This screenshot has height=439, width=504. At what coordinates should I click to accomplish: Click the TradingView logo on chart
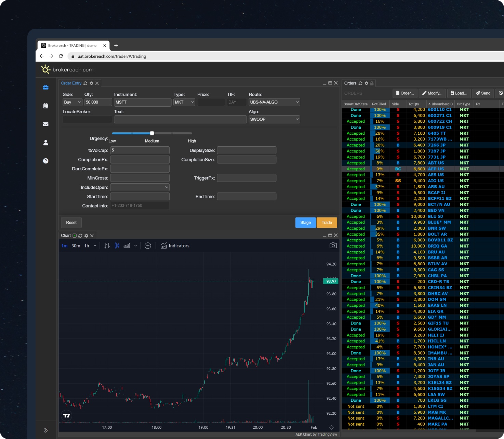point(66,416)
